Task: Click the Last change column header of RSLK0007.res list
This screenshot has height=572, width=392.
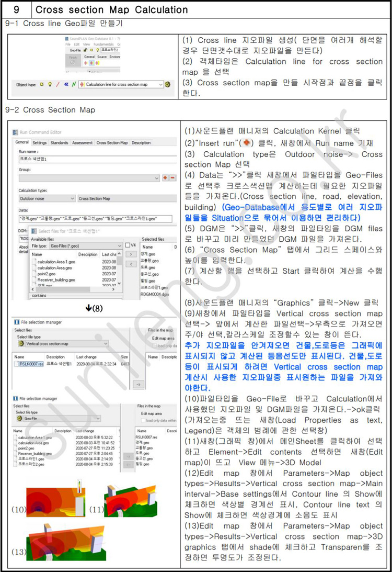Action: tap(86, 357)
